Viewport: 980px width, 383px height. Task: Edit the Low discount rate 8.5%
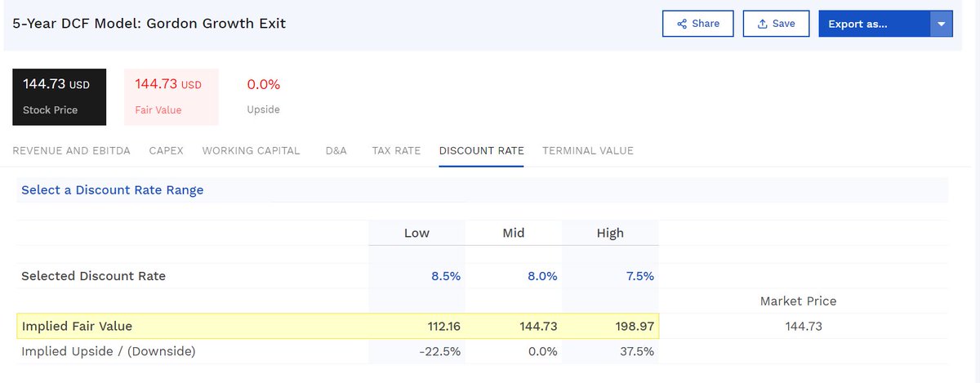coord(445,276)
